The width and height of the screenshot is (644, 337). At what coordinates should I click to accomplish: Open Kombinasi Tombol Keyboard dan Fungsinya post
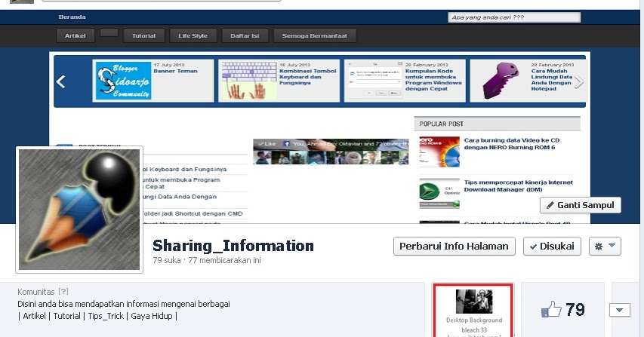(307, 77)
